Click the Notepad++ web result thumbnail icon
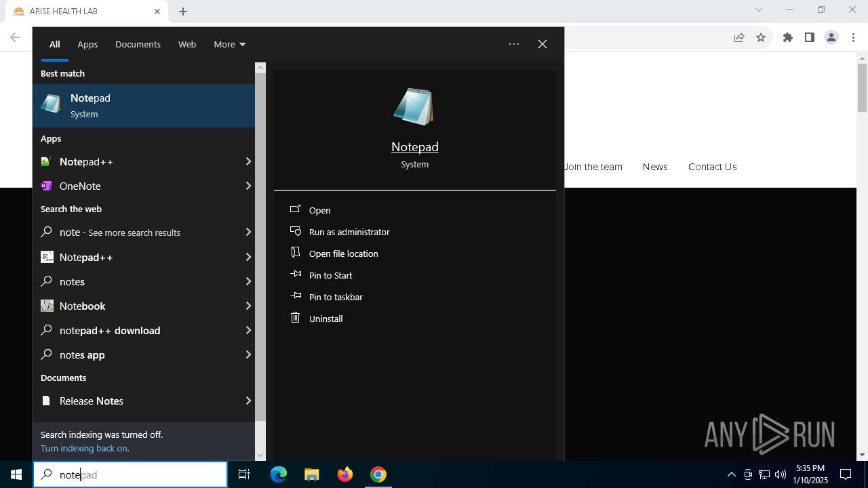The height and width of the screenshot is (488, 868). [47, 257]
